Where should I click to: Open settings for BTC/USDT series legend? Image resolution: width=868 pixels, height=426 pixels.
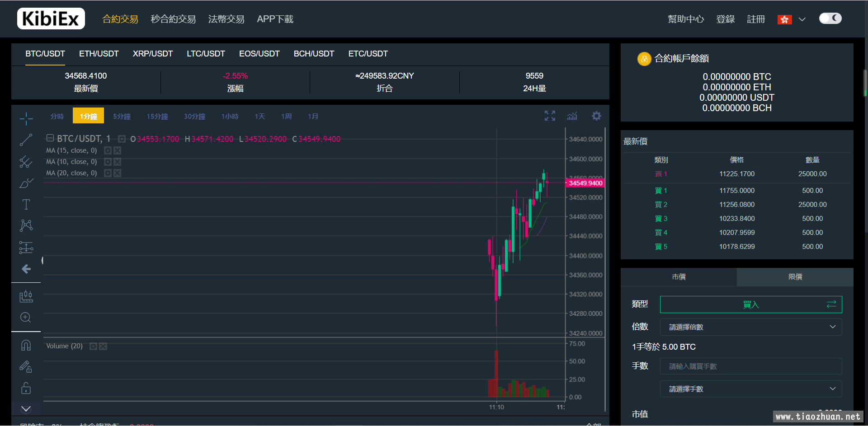tap(122, 139)
